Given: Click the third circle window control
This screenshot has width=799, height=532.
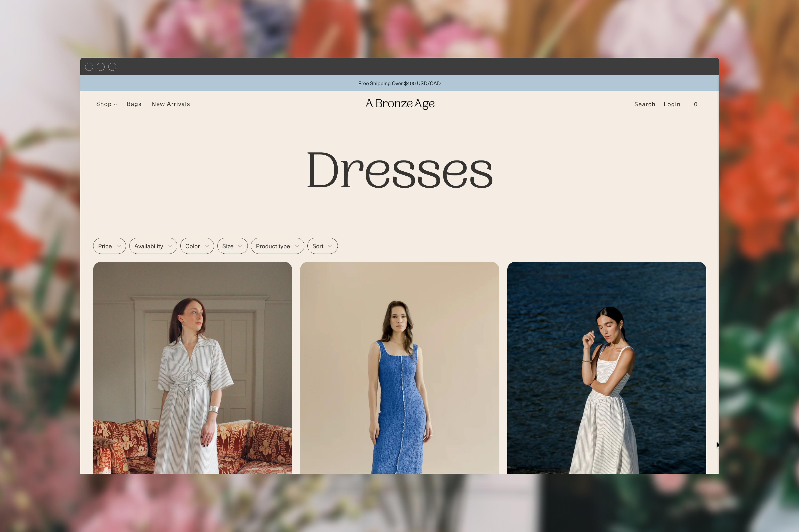Looking at the screenshot, I should (112, 67).
